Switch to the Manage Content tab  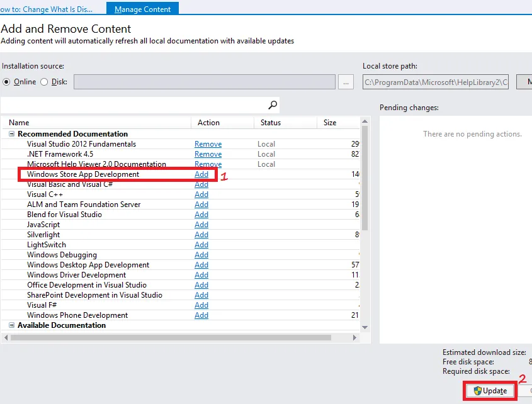tap(142, 9)
